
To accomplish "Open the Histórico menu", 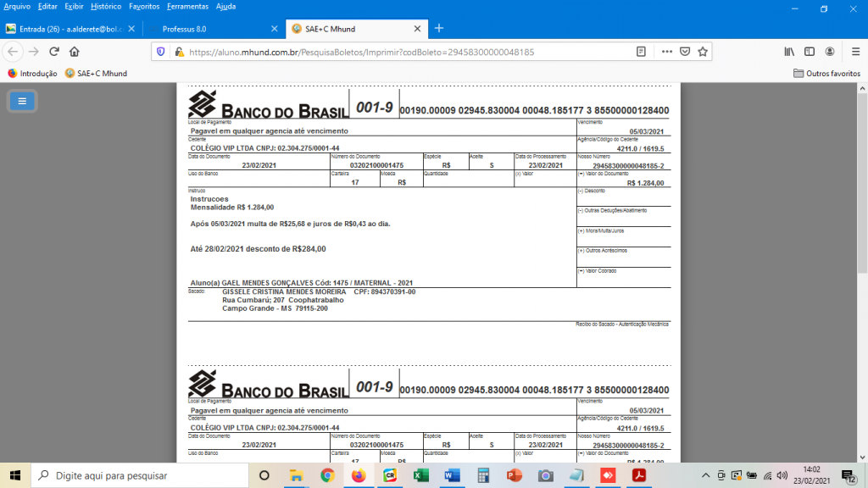I will pyautogui.click(x=106, y=7).
